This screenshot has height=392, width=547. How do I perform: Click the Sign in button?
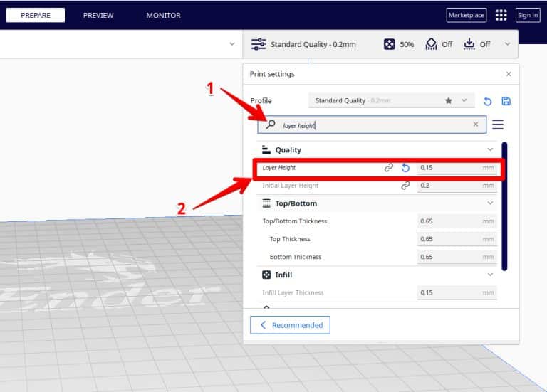click(528, 15)
